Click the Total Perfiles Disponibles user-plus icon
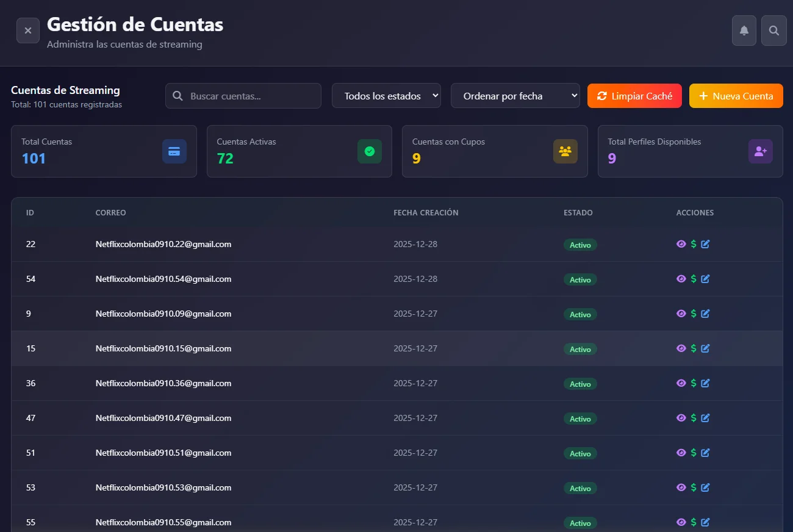793x532 pixels. 761,151
